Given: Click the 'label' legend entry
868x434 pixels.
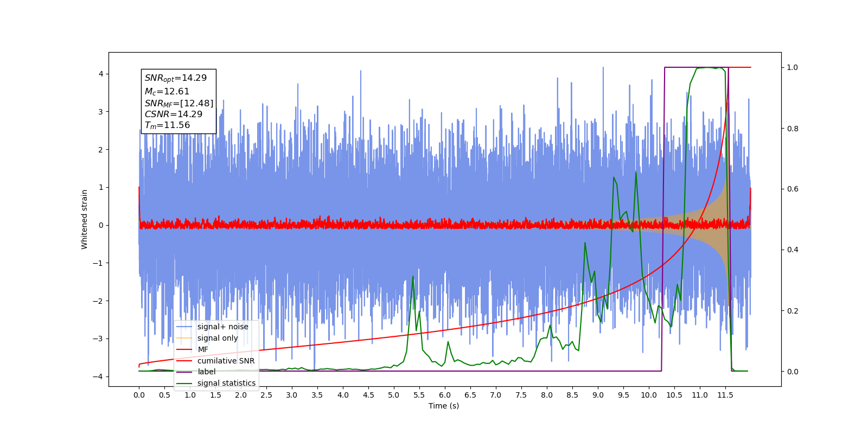Looking at the screenshot, I should click(x=196, y=372).
